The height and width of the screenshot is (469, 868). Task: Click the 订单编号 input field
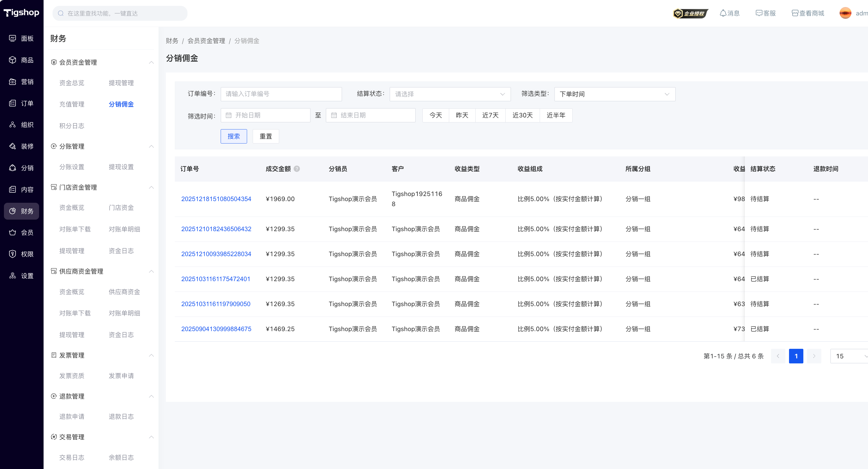click(x=281, y=94)
